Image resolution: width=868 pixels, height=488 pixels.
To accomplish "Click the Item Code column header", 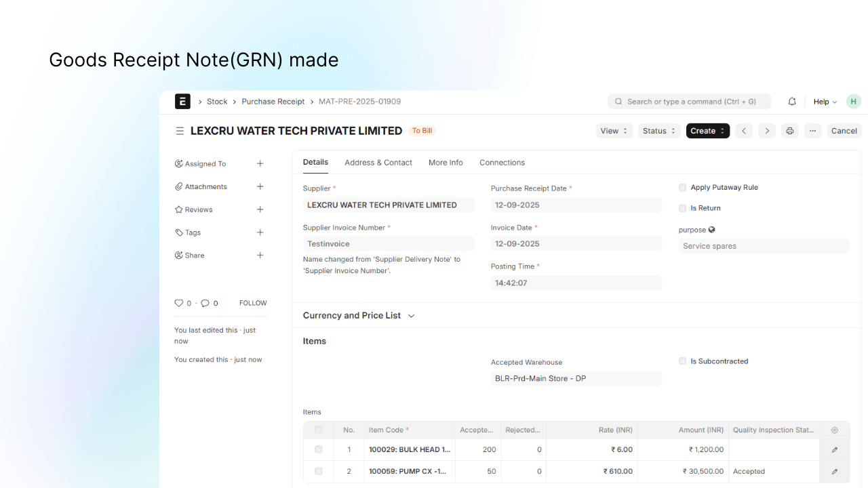I will click(x=410, y=430).
